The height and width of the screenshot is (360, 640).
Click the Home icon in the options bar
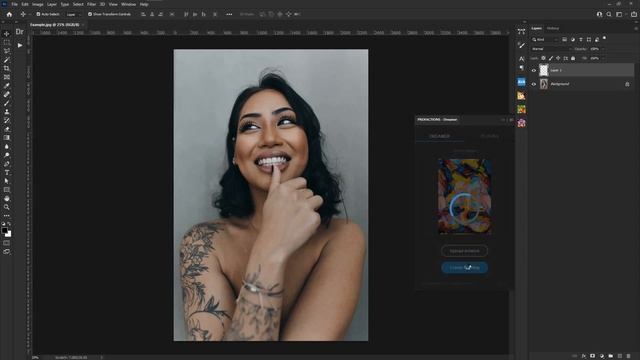coord(9,14)
